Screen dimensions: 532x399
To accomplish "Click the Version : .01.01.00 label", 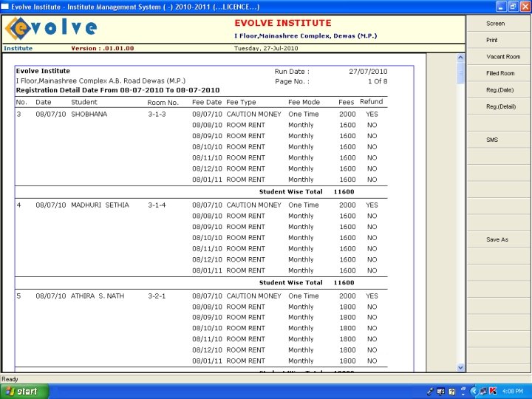I will tap(103, 49).
